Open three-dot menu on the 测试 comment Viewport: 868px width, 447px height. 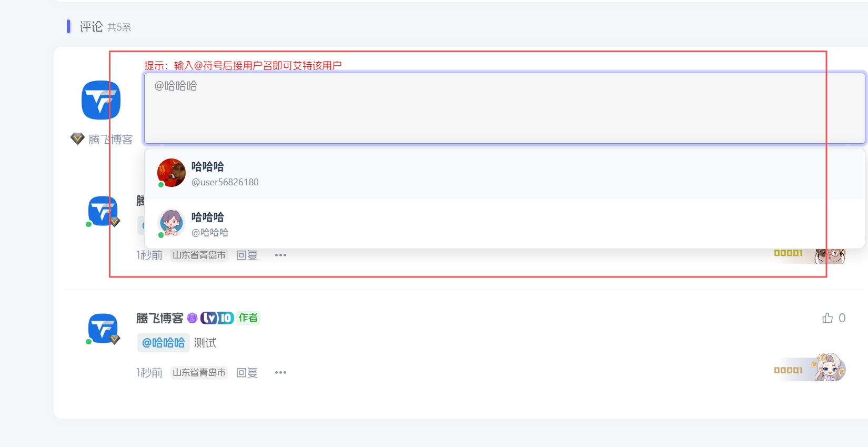(x=280, y=373)
